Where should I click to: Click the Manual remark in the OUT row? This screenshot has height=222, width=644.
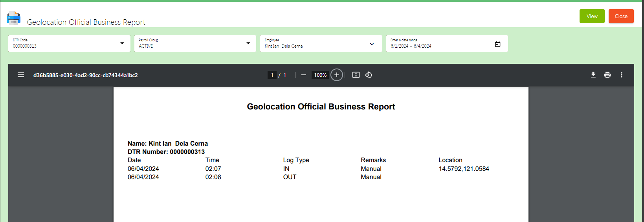tap(371, 177)
